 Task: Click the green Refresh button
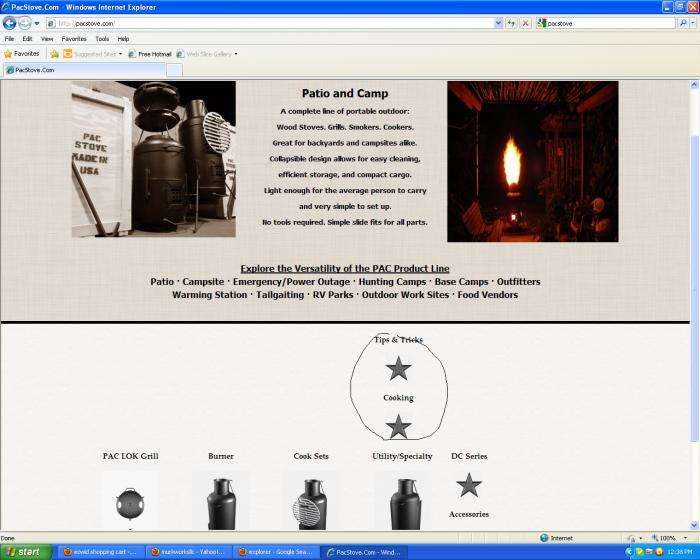pyautogui.click(x=512, y=23)
